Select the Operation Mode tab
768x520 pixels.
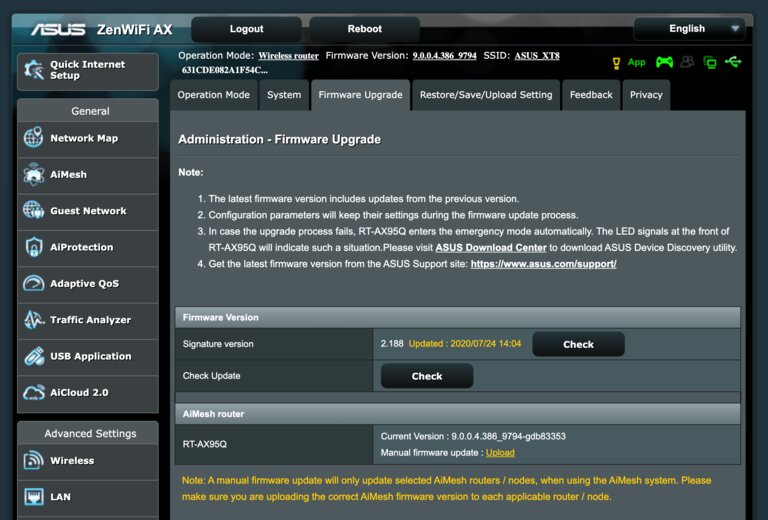point(214,95)
